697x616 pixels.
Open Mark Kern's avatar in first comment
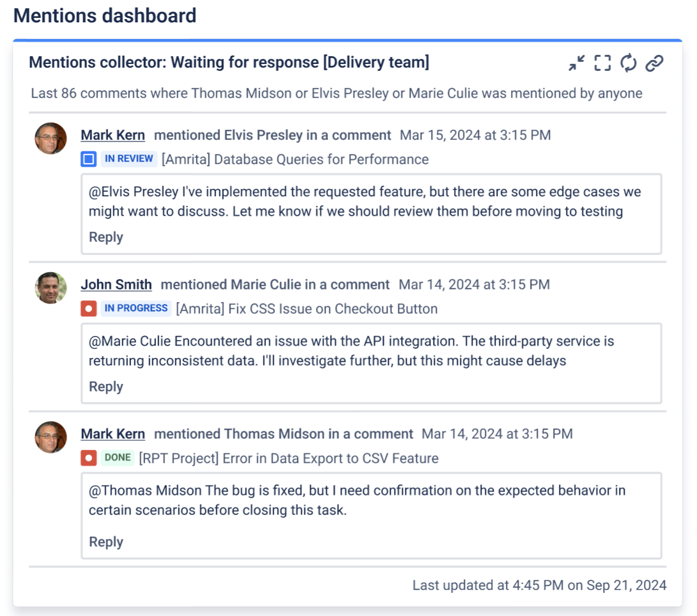(x=51, y=139)
